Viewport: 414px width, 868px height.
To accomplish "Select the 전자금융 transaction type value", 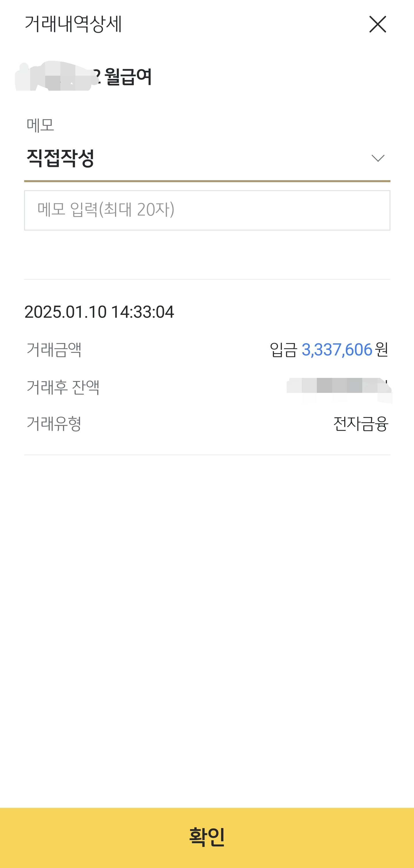I will coord(361,424).
